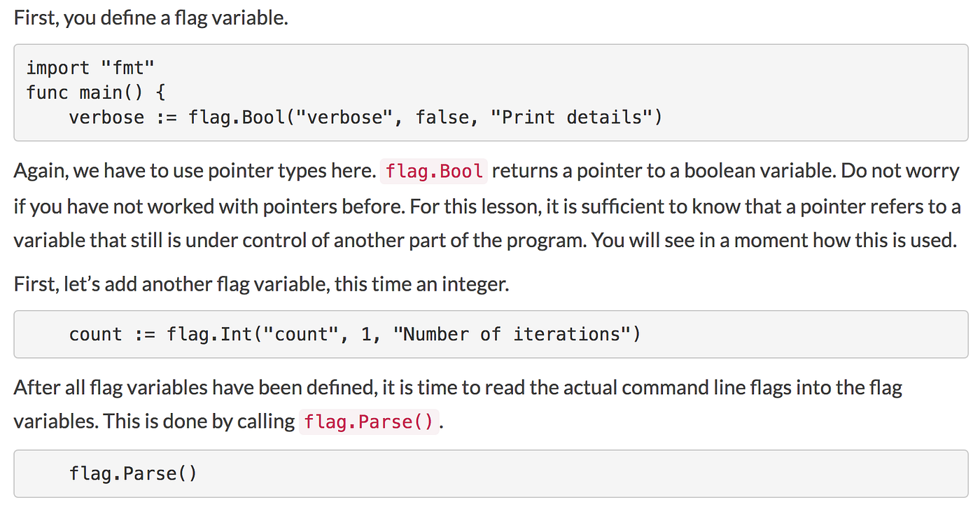The width and height of the screenshot is (980, 509).
Task: Click the inline flag.Parse() code in paragraph
Action: pyautogui.click(x=369, y=421)
